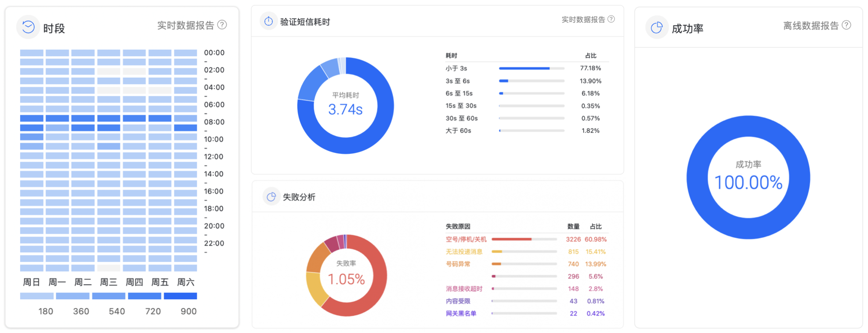Open the help icon in 验证短信耗时 panel
868x333 pixels.
tap(611, 19)
